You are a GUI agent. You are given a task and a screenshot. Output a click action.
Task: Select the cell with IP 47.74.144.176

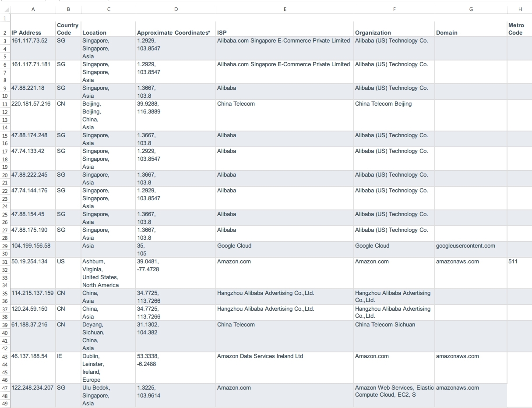pyautogui.click(x=33, y=198)
